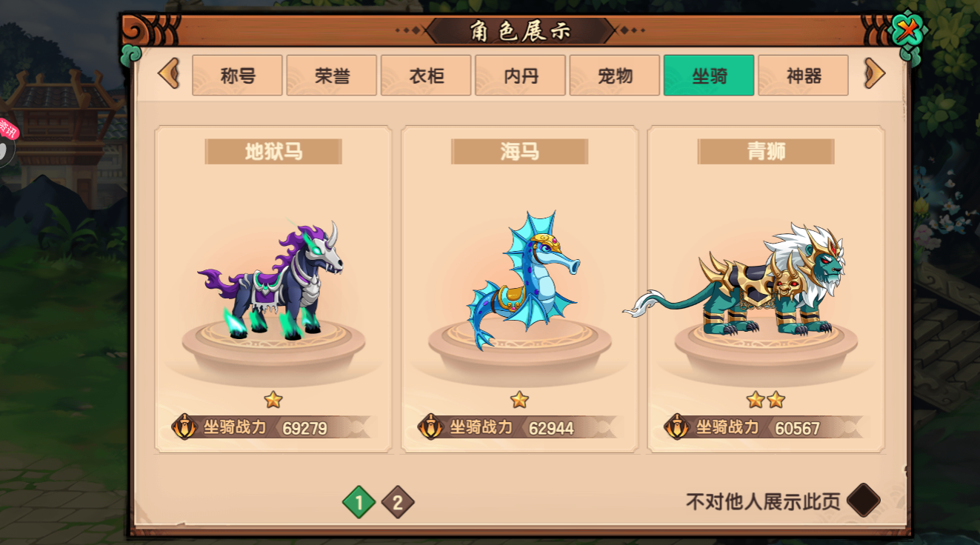Show previous tabs with left arrow

tap(169, 74)
